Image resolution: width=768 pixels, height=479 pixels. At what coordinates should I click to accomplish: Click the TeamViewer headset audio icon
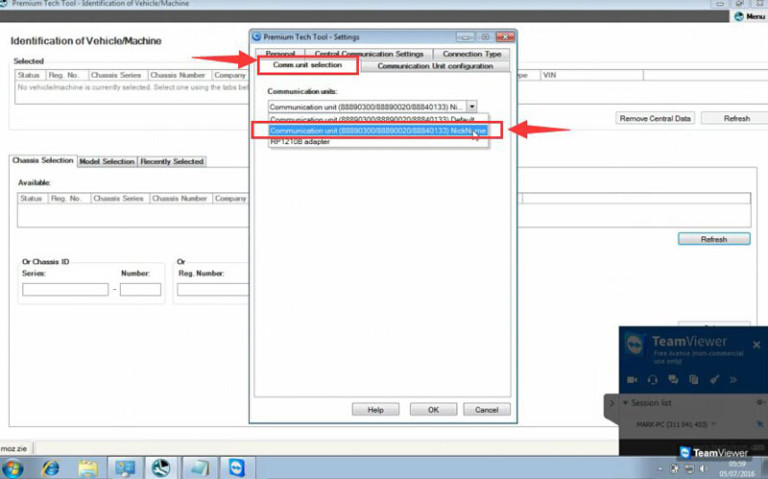pos(652,380)
